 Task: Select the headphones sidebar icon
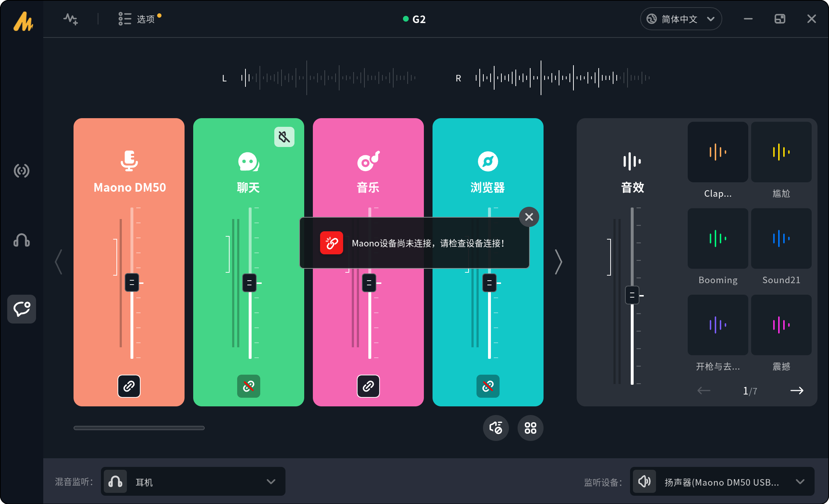[x=22, y=240]
